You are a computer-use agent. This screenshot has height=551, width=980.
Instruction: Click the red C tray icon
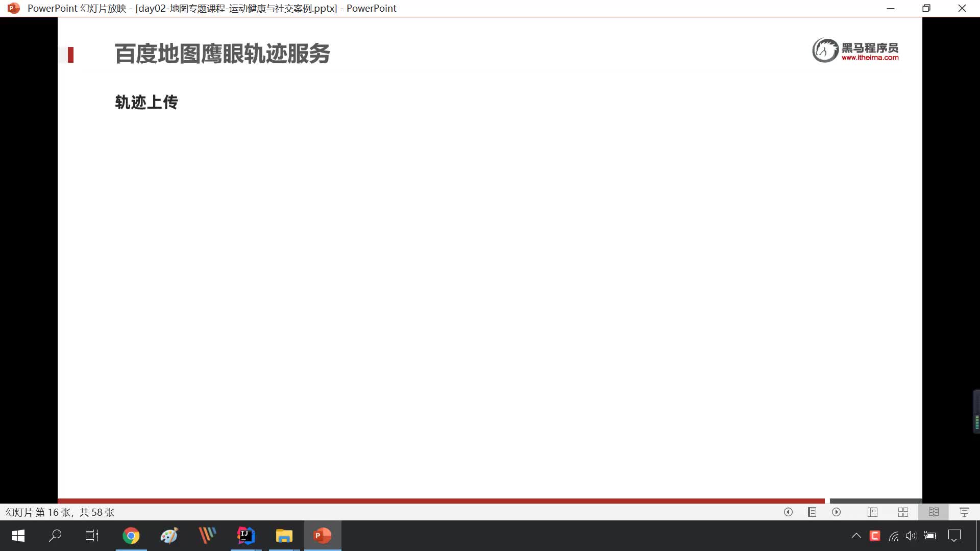tap(875, 536)
